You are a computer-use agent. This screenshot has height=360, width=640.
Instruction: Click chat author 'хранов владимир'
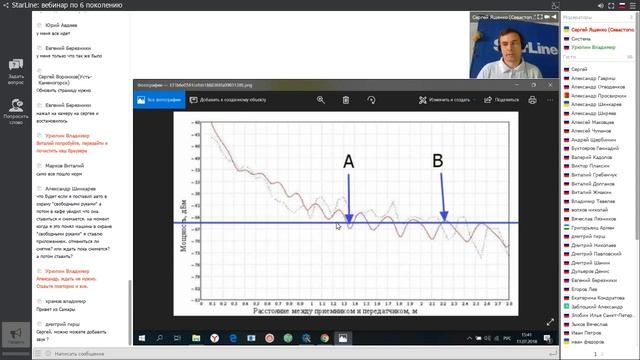[65, 301]
